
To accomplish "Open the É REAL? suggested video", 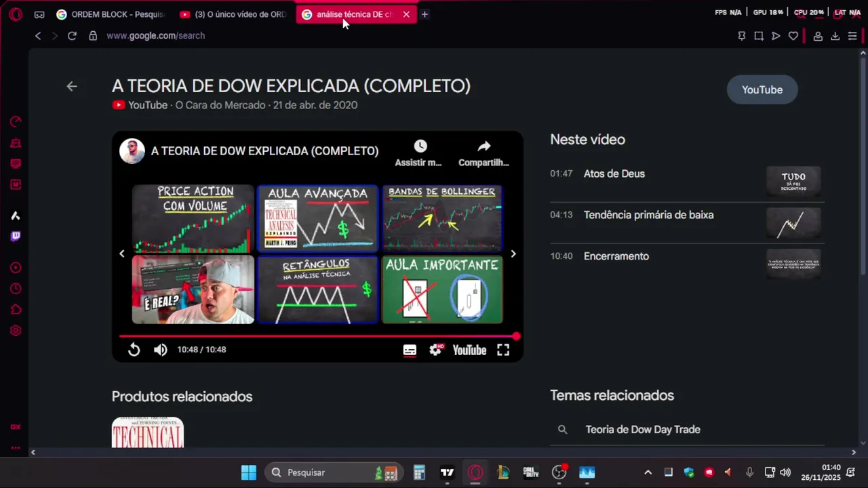I will [193, 290].
